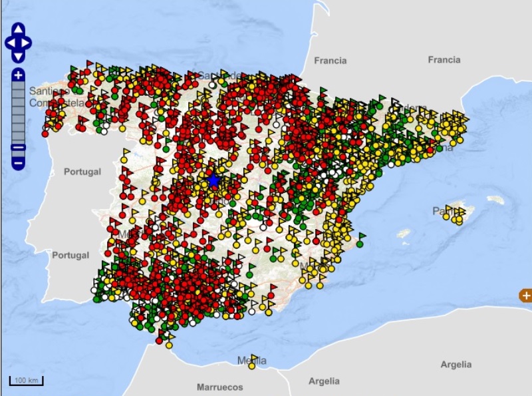Click the blue star marker near Madrid
This screenshot has width=532, height=396.
pyautogui.click(x=213, y=180)
